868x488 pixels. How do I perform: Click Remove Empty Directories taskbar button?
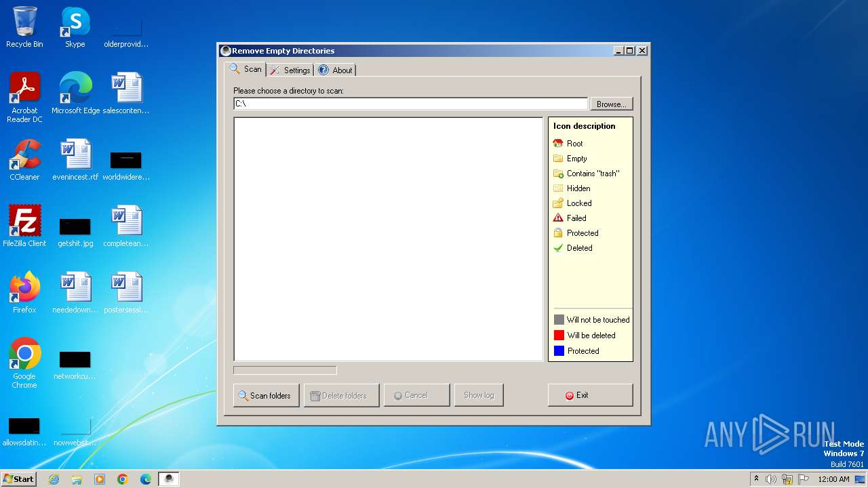coord(169,479)
